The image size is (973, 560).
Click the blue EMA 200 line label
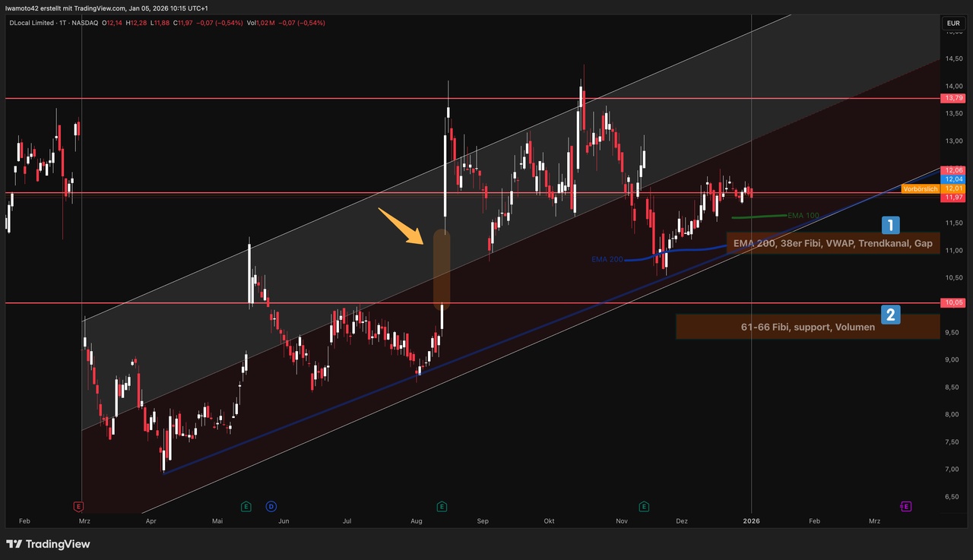click(607, 260)
